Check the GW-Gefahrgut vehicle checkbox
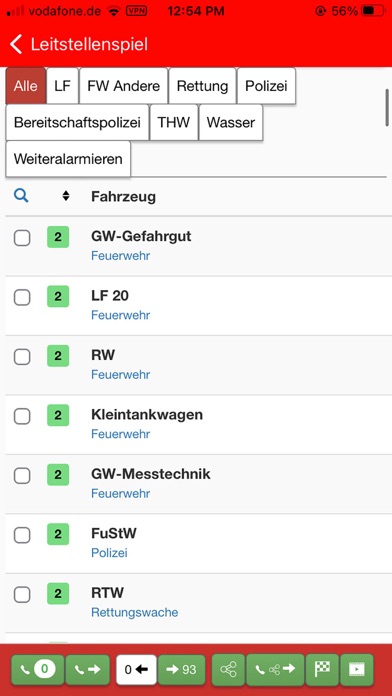 click(x=22, y=238)
